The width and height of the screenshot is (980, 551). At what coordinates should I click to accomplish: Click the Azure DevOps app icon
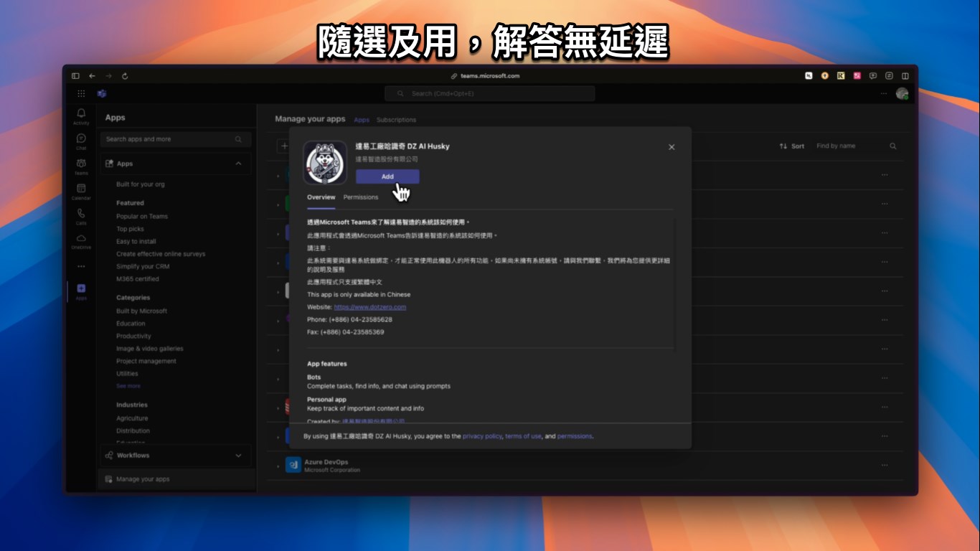click(293, 465)
